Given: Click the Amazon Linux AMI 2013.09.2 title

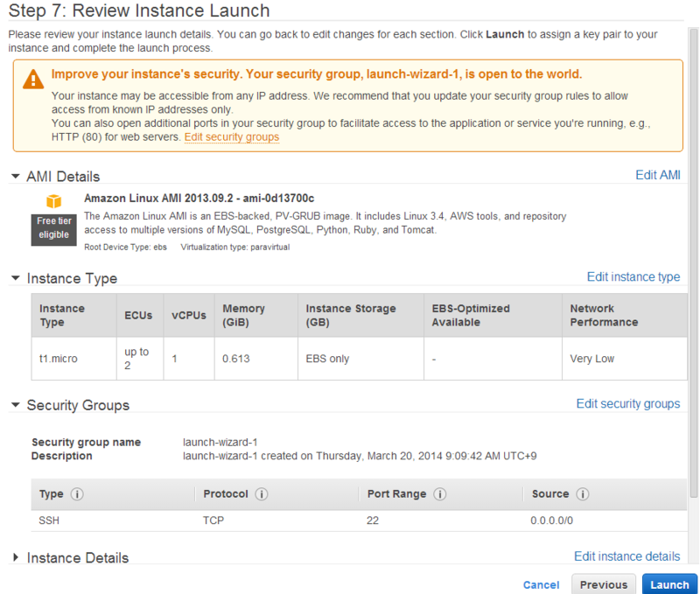Looking at the screenshot, I should pyautogui.click(x=199, y=199).
